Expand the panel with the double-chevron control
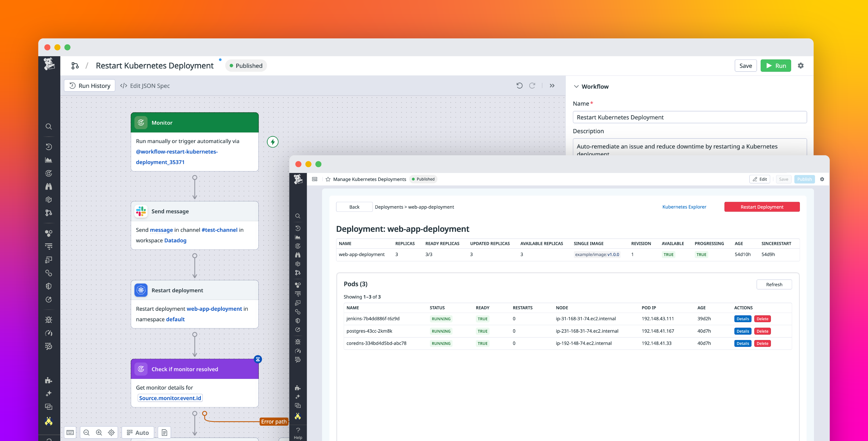Viewport: 868px width, 441px height. (x=552, y=85)
